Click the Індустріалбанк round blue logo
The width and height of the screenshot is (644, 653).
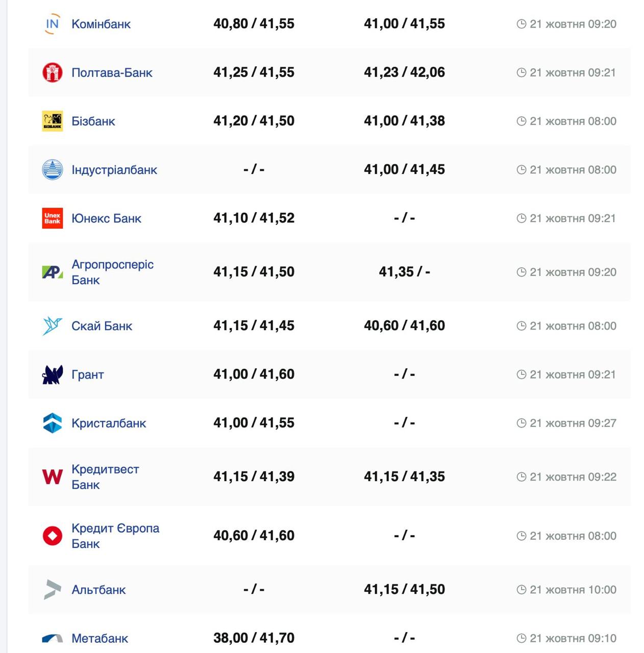52,170
